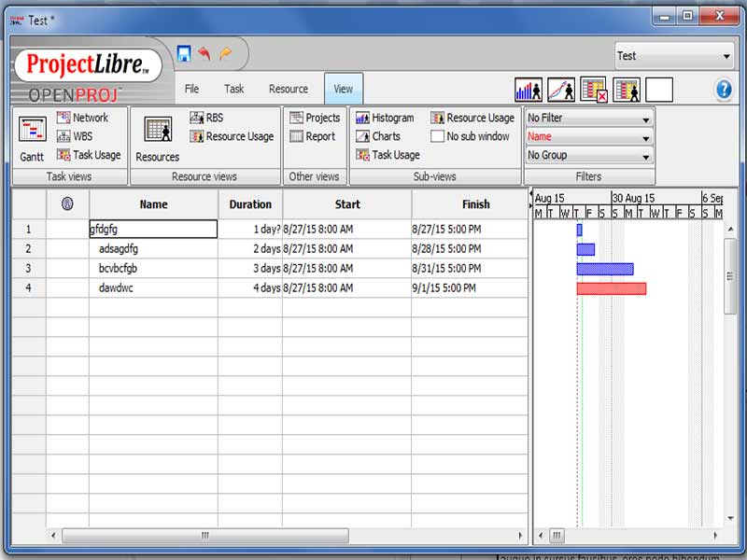This screenshot has height=560, width=747.
Task: Open the Histogram sub-view
Action: 387,118
